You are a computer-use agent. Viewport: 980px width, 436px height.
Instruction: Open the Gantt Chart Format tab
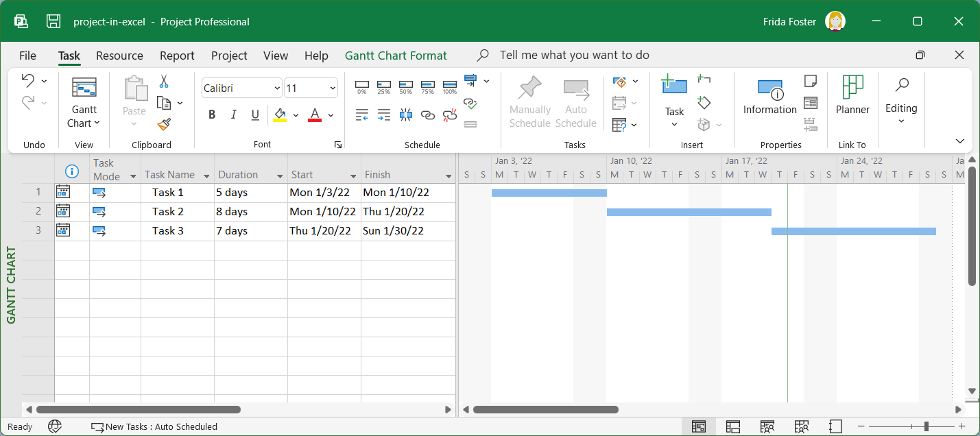pyautogui.click(x=396, y=56)
